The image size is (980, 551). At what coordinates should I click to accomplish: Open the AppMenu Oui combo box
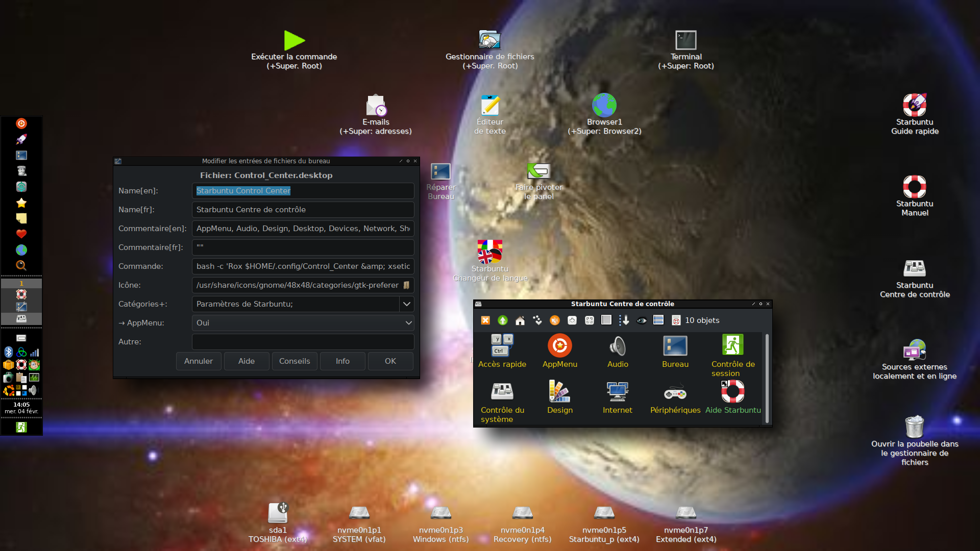pyautogui.click(x=303, y=323)
